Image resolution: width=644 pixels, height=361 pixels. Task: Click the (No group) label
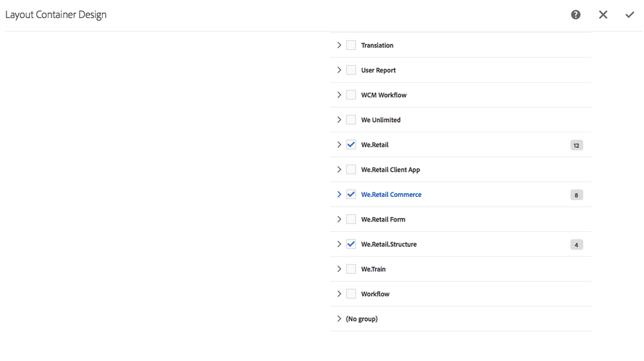coord(362,319)
